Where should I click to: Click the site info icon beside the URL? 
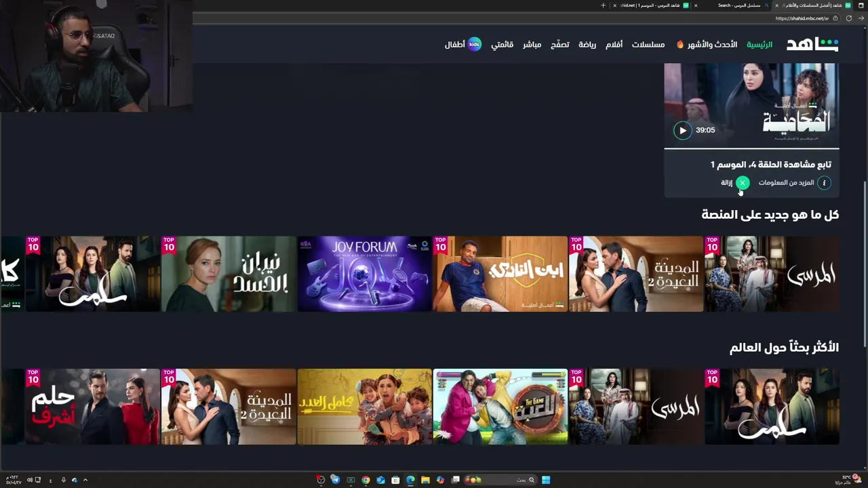tap(835, 18)
